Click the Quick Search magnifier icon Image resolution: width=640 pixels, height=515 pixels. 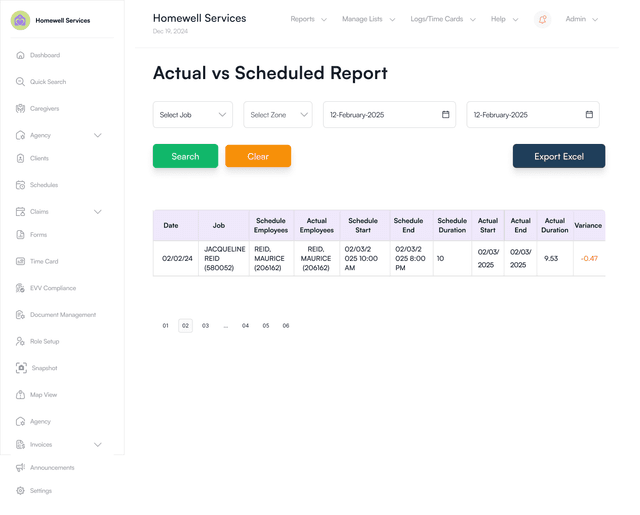click(x=20, y=82)
